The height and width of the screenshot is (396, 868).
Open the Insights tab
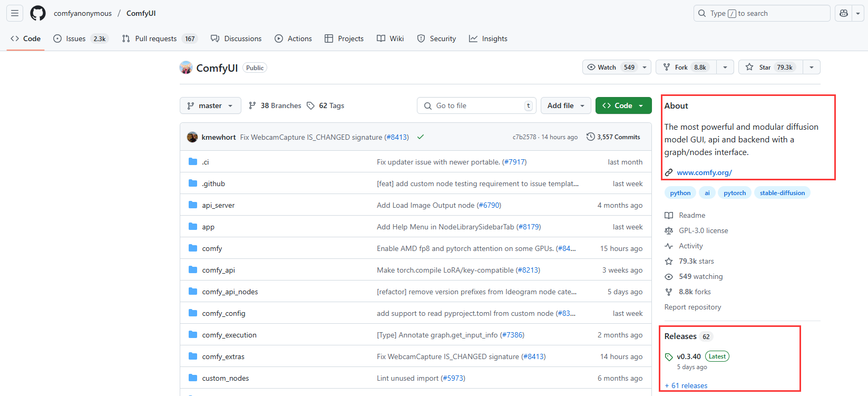point(488,38)
